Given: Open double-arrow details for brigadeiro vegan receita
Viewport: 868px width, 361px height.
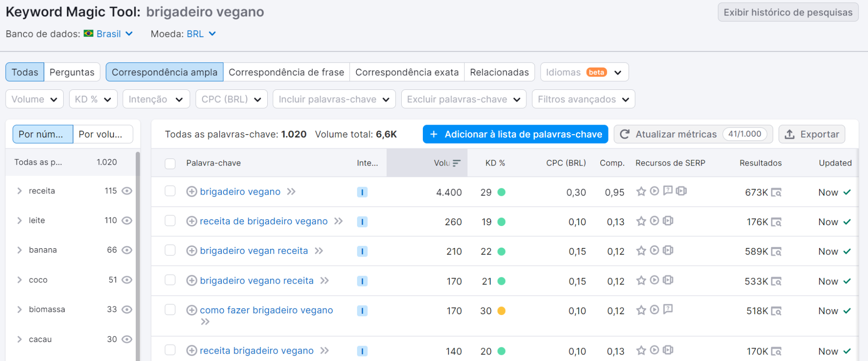Looking at the screenshot, I should pyautogui.click(x=319, y=251).
